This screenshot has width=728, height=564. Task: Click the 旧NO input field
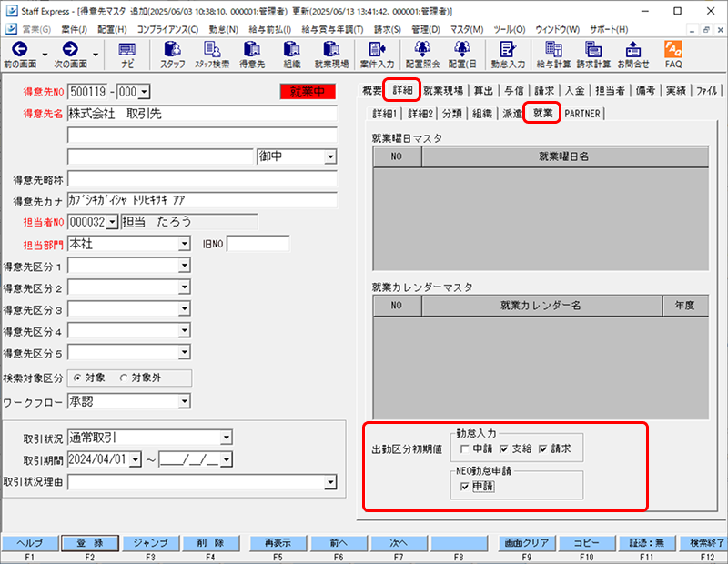click(x=258, y=243)
